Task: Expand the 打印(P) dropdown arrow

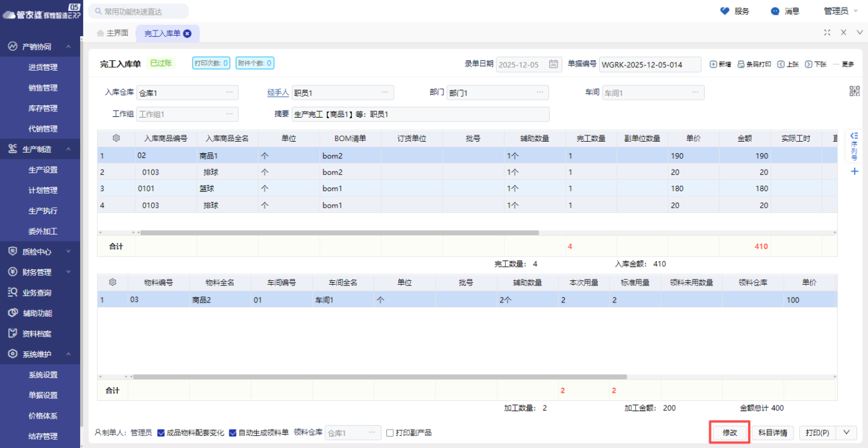Action: 846,432
